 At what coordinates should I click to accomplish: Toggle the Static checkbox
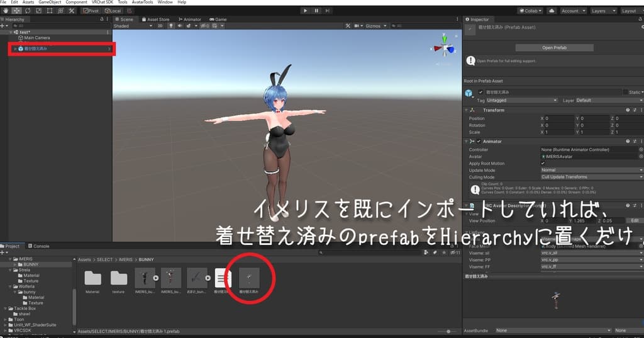point(625,92)
